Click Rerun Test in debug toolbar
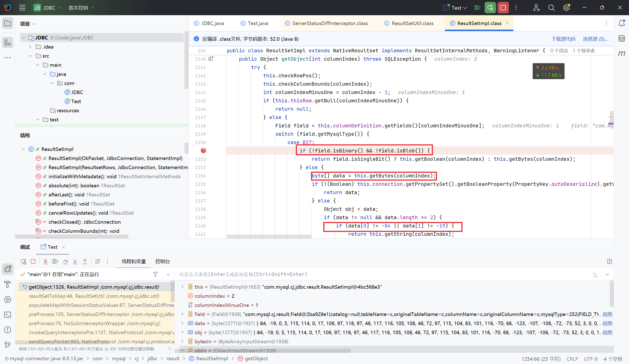The width and height of the screenshot is (629, 364). [x=23, y=261]
